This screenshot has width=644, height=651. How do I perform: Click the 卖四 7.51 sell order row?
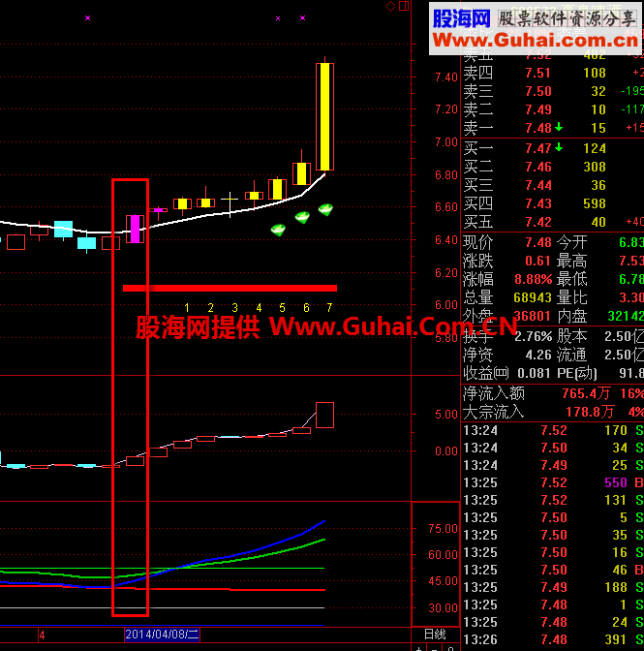[553, 73]
